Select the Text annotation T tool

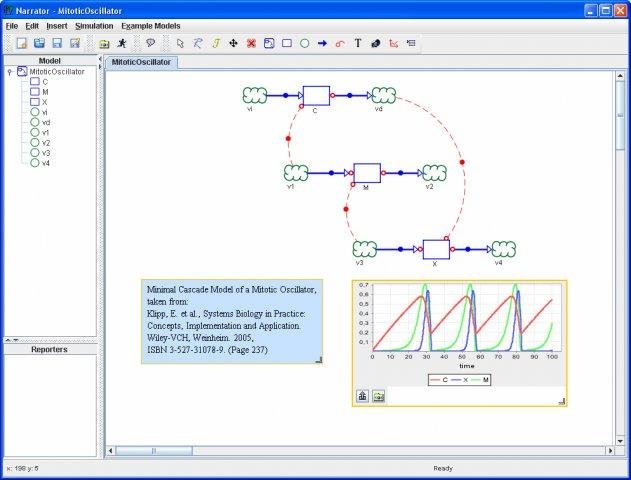[358, 43]
